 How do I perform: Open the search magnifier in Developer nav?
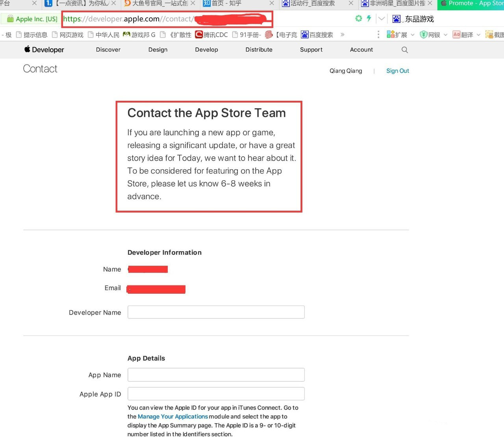(x=405, y=50)
